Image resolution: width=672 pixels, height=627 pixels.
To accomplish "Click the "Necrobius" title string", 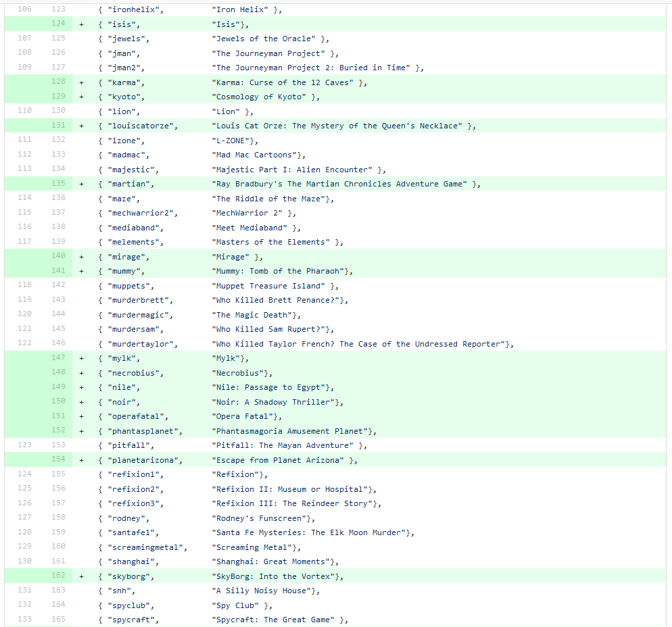I will pos(237,374).
